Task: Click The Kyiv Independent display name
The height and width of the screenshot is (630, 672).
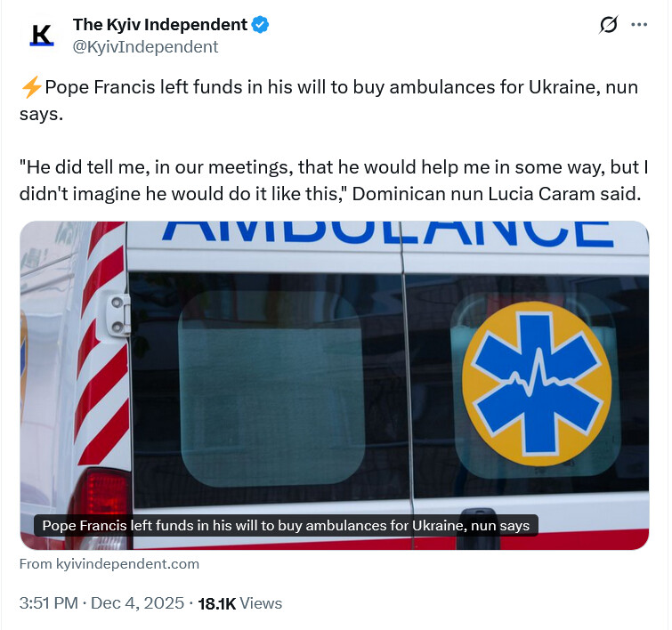Action: 160,24
